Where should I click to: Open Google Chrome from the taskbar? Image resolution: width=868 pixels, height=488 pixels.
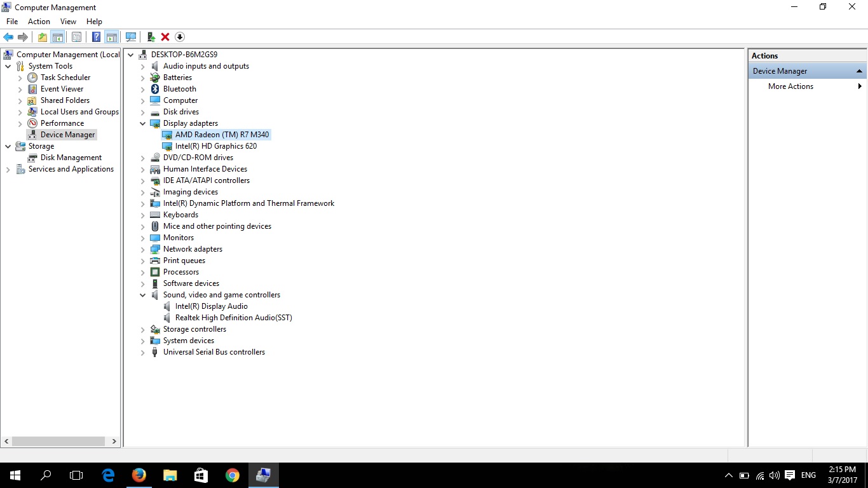coord(233,475)
